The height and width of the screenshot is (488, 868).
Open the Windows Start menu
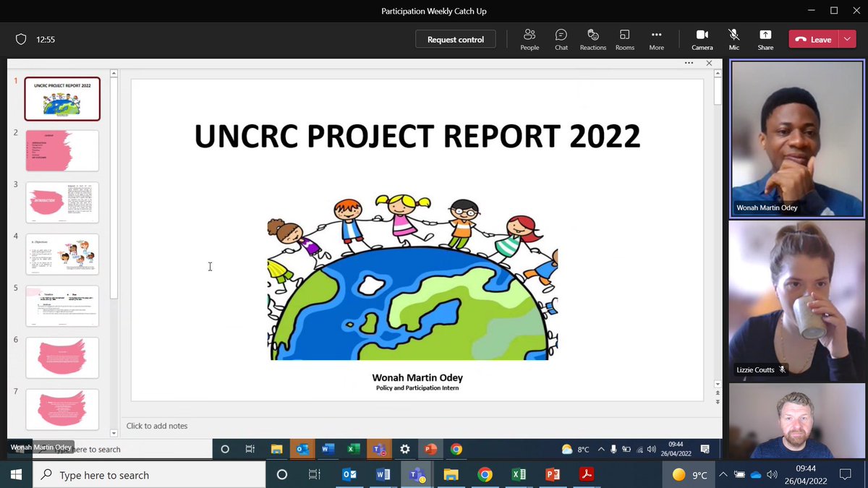pos(16,475)
